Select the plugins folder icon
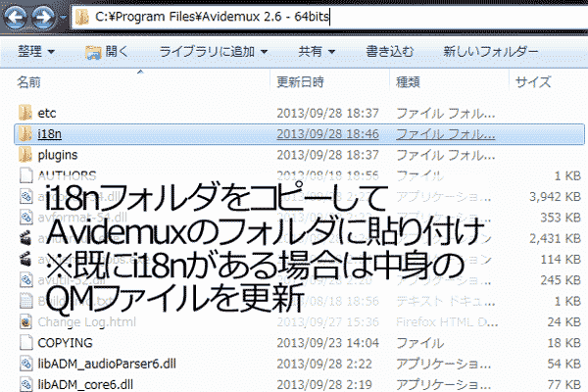Image resolution: width=588 pixels, height=392 pixels. click(x=25, y=155)
